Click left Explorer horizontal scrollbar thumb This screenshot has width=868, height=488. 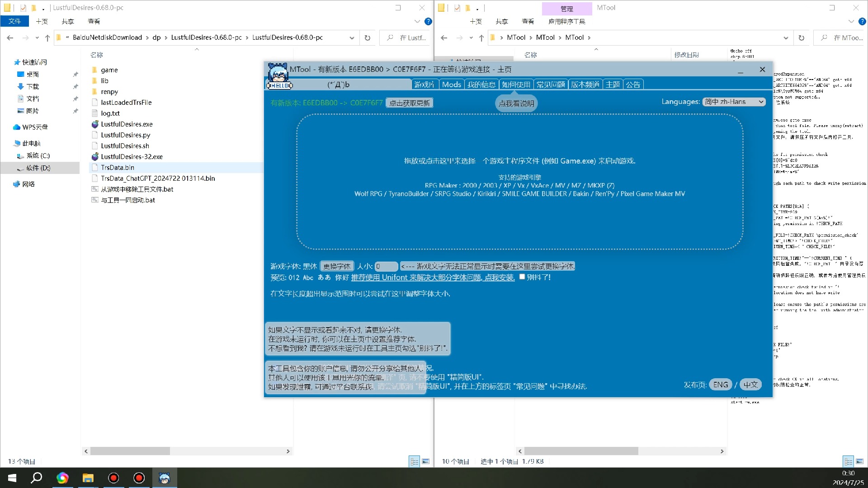point(130,451)
